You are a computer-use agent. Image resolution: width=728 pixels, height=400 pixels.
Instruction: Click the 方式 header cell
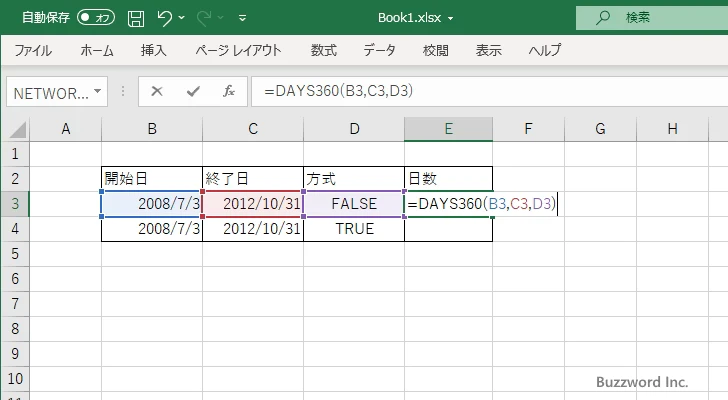tap(354, 179)
